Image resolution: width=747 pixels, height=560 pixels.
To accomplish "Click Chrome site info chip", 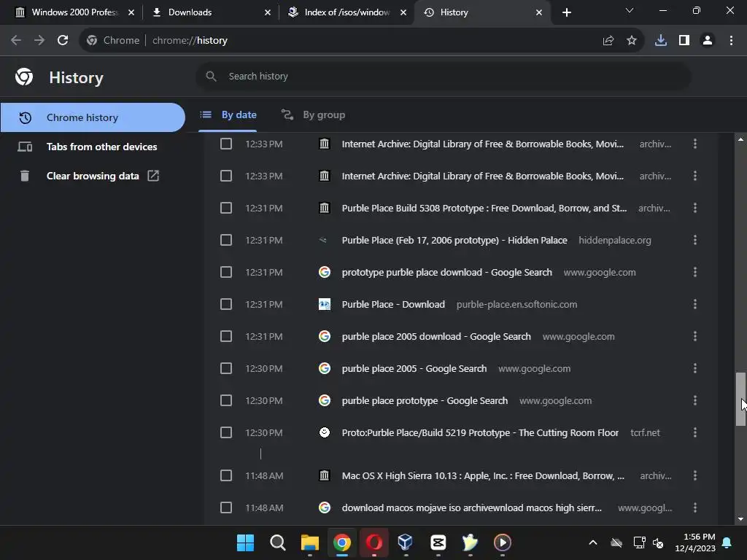I will [113, 41].
